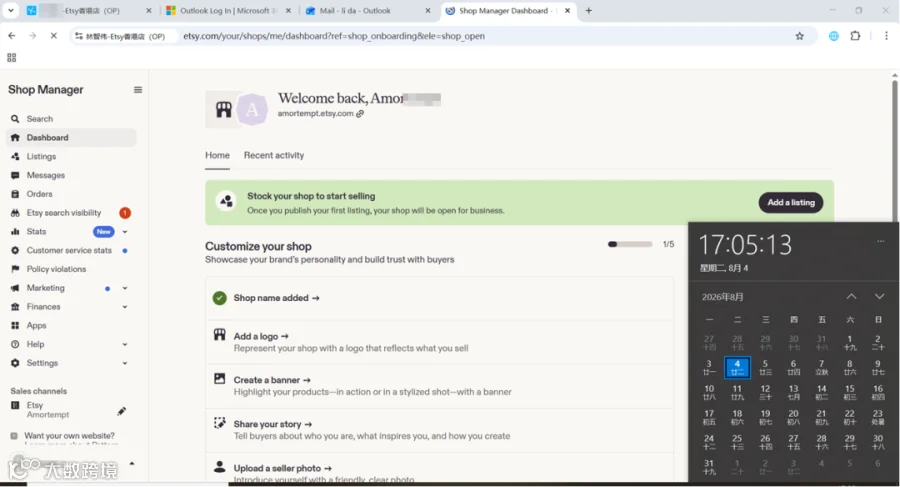Go to next month in calendar
Screen dimensions: 900x487
coord(879,296)
